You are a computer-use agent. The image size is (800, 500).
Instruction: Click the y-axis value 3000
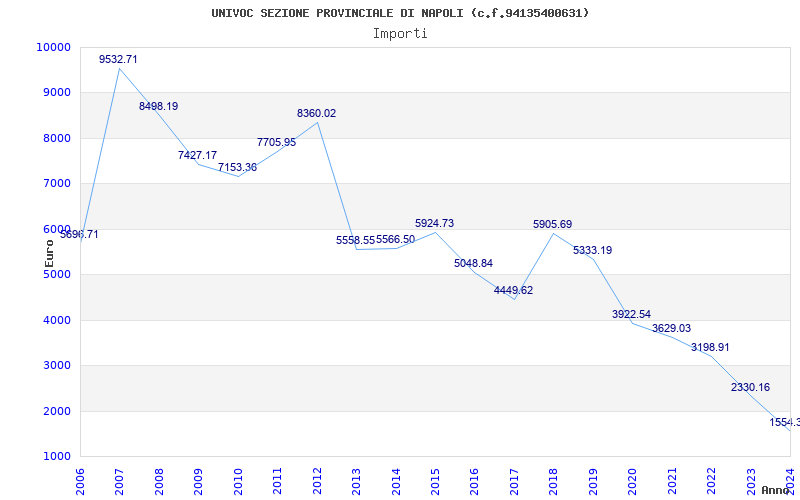pyautogui.click(x=56, y=366)
